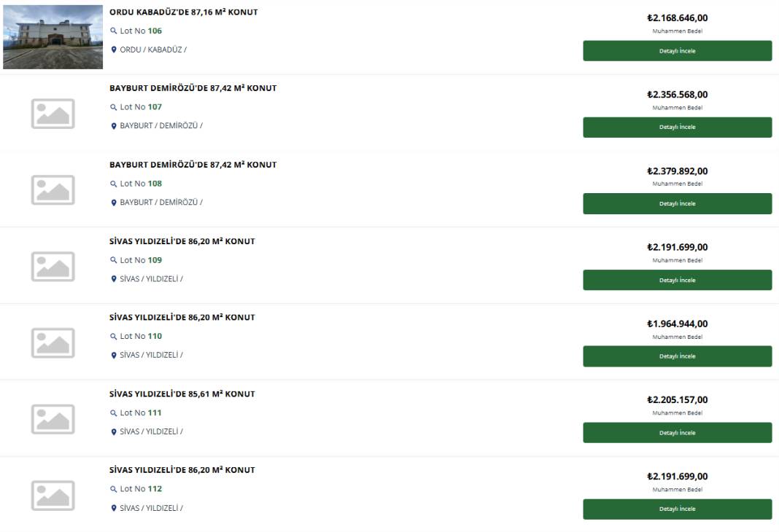
Task: Click the magnifier icon beside Lot No 106
Action: point(113,31)
